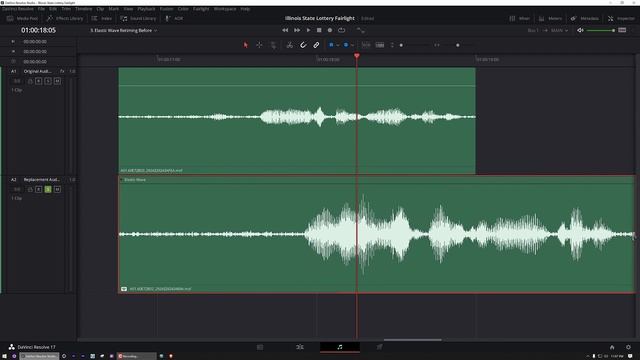This screenshot has height=360, width=640.
Task: Activate the Range selection tool
Action: (x=259, y=45)
